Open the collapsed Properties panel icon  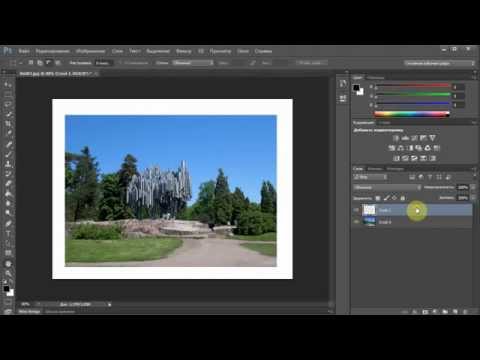coord(343,98)
